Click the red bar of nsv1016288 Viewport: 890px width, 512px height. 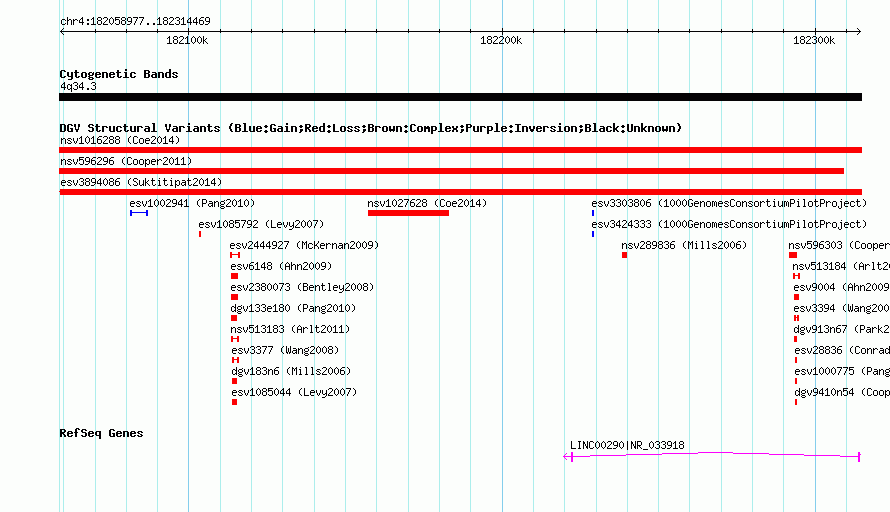[460, 150]
